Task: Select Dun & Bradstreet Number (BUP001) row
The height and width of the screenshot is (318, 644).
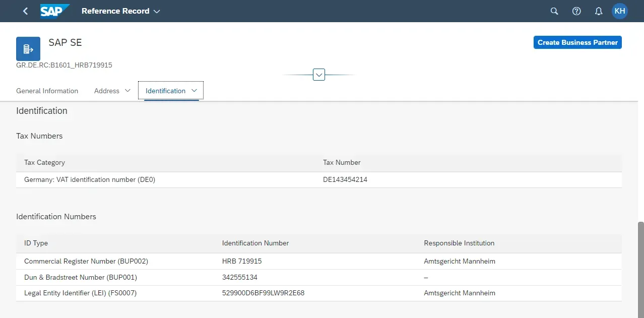Action: tap(319, 278)
